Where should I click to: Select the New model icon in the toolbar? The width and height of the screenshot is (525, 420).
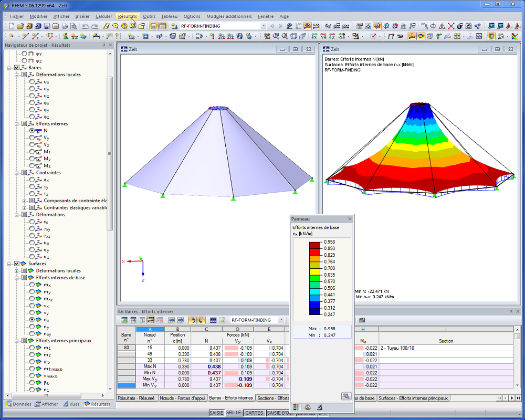(x=11, y=26)
